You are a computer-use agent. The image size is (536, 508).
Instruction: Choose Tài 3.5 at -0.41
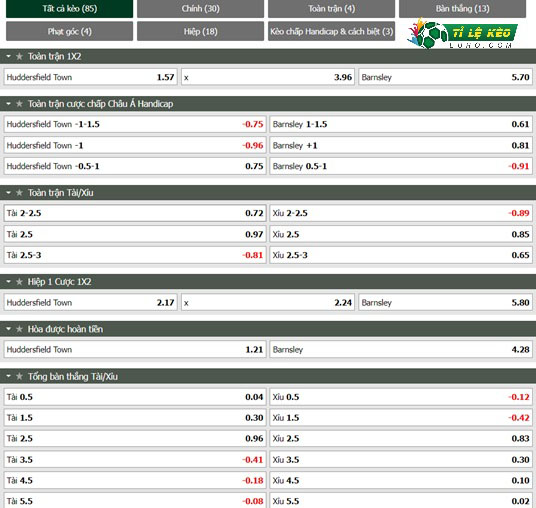click(x=135, y=459)
